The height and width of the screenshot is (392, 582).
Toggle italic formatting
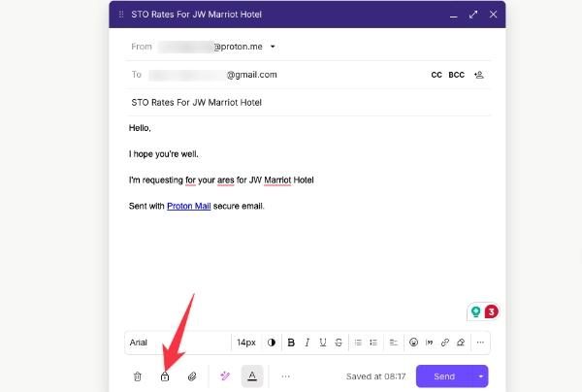[307, 343]
